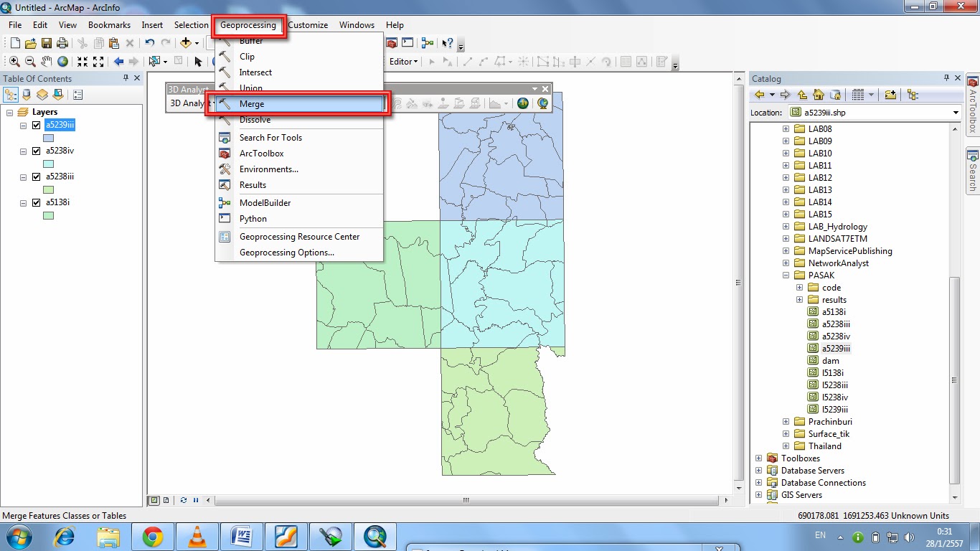
Task: Click the ArcCatalog Home button
Action: click(818, 94)
